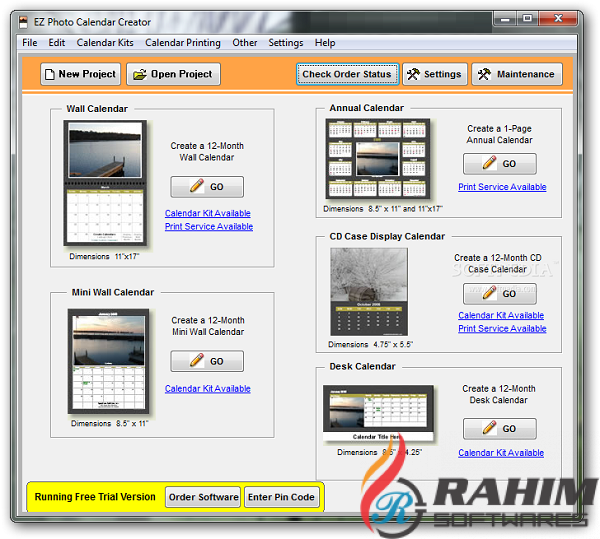Maximize the EZ Photo Calendar Creator window

click(x=528, y=19)
